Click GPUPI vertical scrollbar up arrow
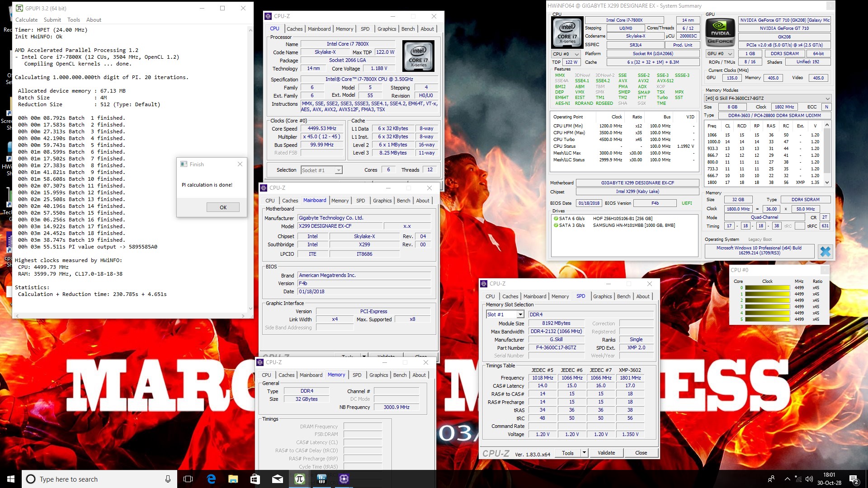The image size is (868, 488). pyautogui.click(x=250, y=30)
